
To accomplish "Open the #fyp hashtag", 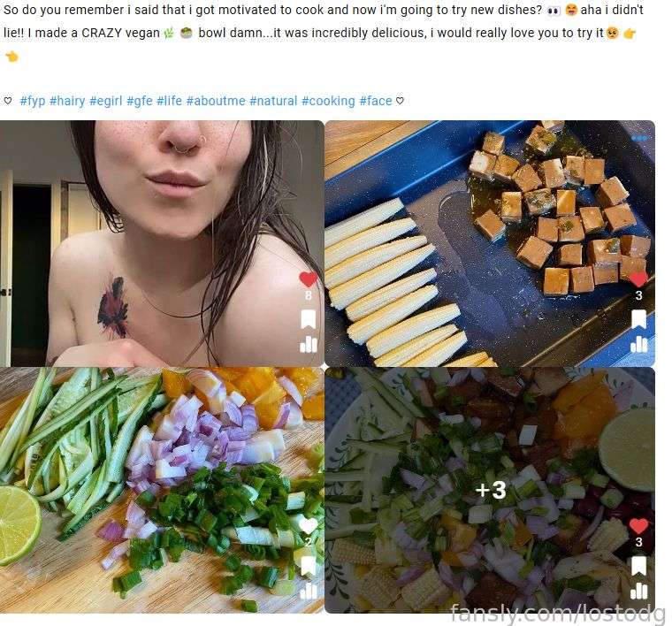I will pyautogui.click(x=33, y=101).
